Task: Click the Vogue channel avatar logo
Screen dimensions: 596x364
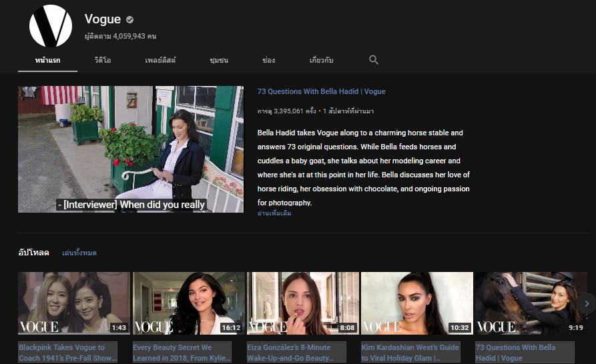Action: coord(51,26)
